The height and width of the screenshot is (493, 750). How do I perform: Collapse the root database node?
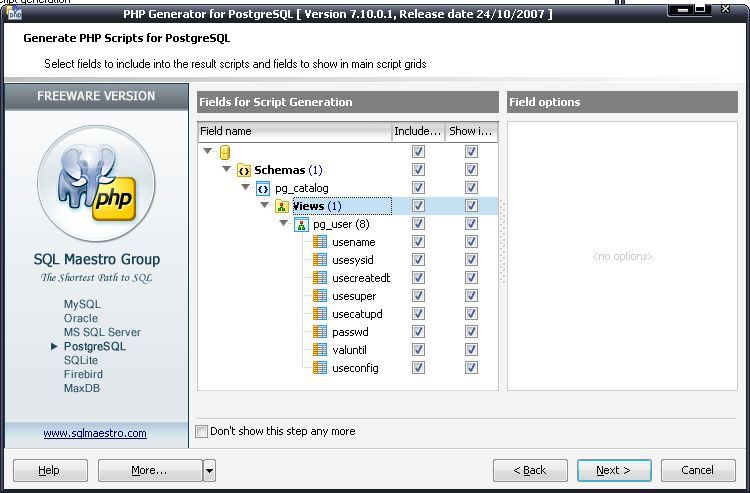click(208, 151)
